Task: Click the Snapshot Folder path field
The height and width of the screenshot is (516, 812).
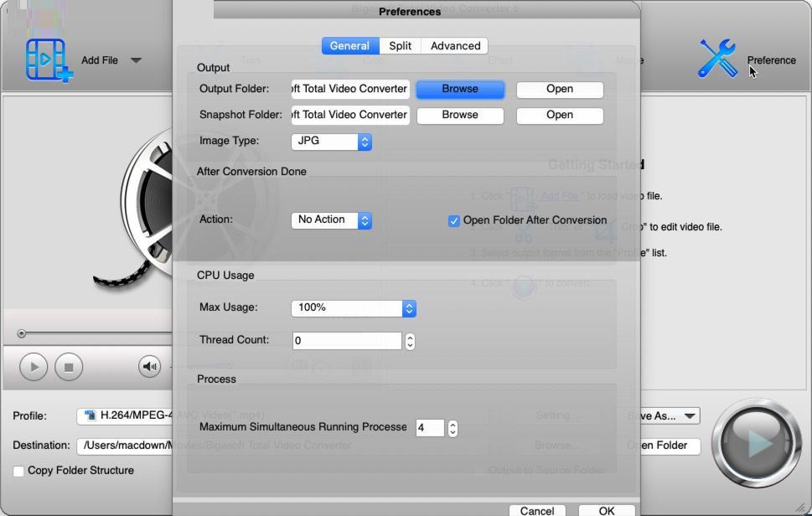Action: [350, 115]
